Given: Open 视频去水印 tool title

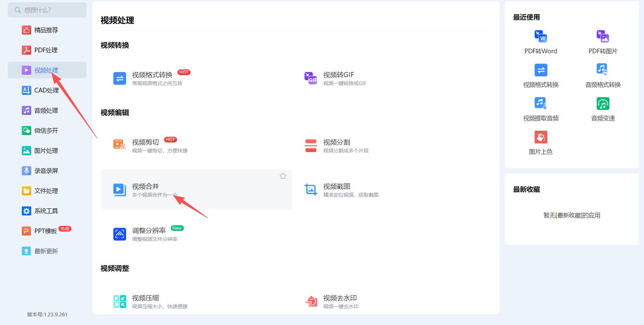Looking at the screenshot, I should (340, 298).
